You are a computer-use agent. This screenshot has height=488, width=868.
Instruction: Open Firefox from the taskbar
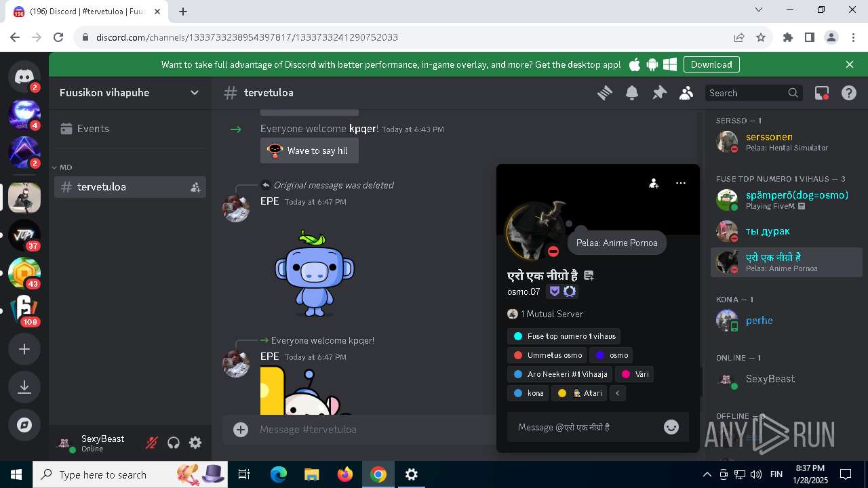[x=345, y=474]
